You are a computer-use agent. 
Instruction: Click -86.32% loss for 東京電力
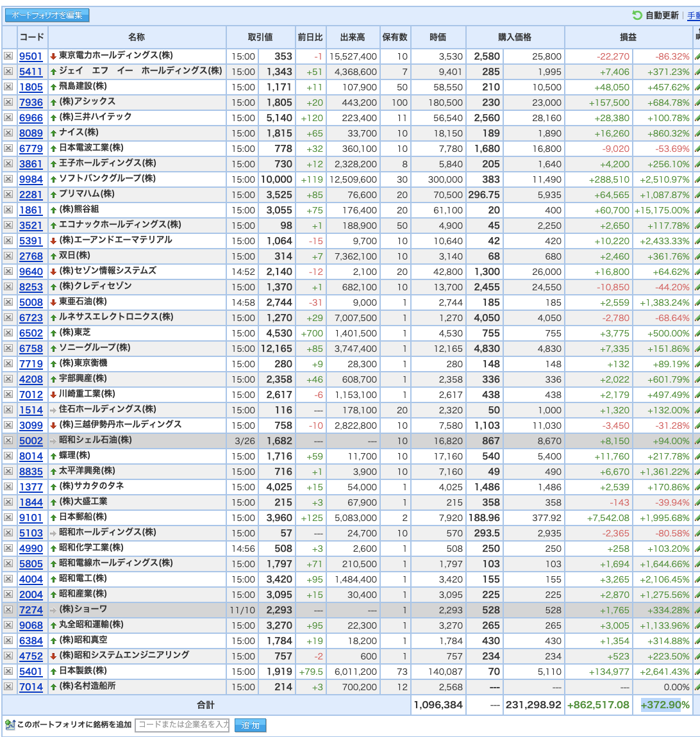672,56
